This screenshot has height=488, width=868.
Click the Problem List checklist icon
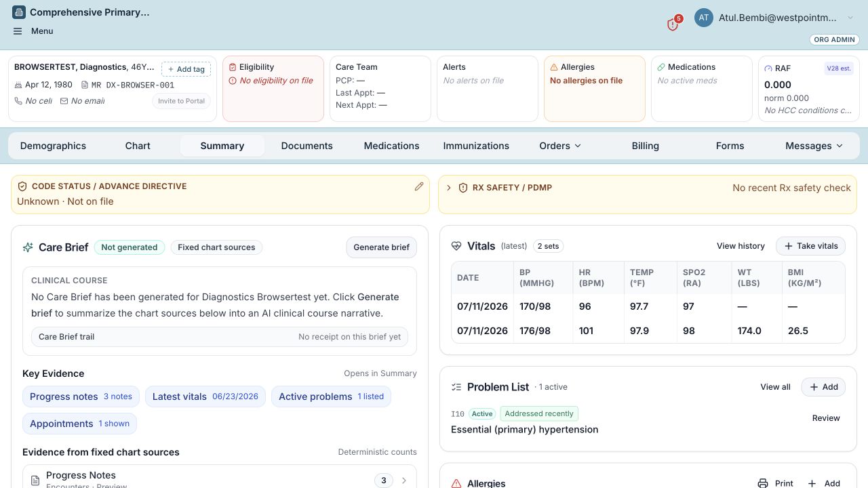(x=456, y=387)
